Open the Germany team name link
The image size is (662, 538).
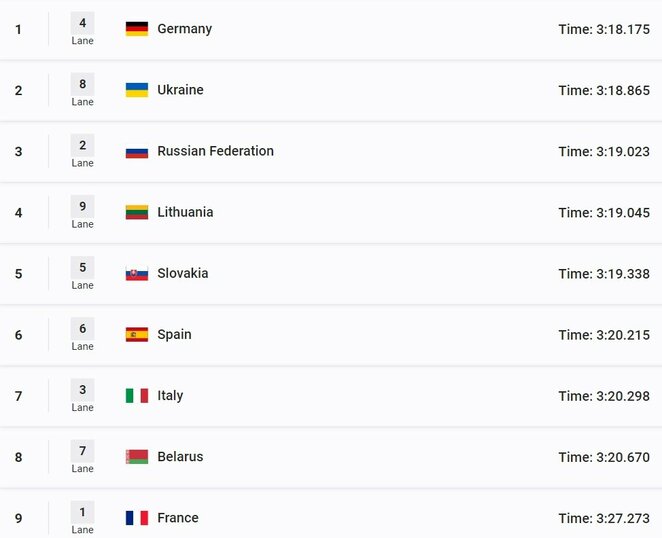point(185,29)
